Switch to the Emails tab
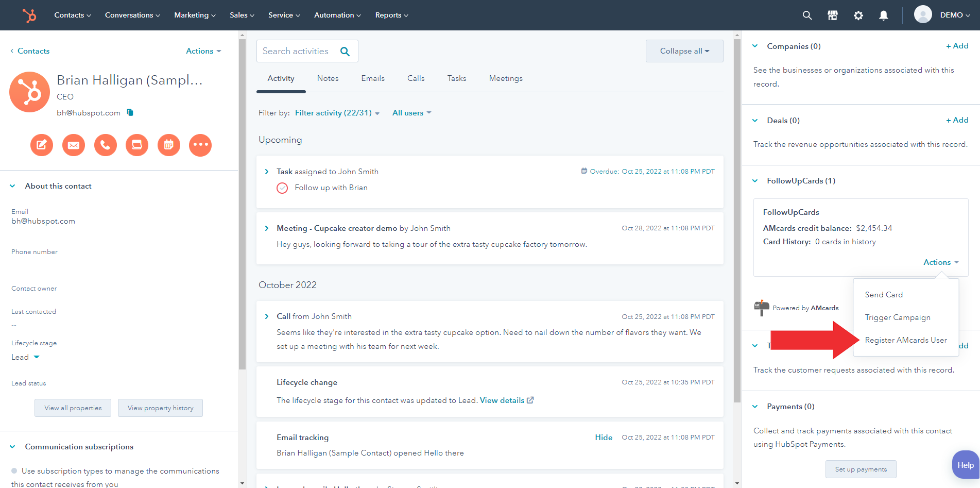The image size is (980, 488). pyautogui.click(x=373, y=78)
